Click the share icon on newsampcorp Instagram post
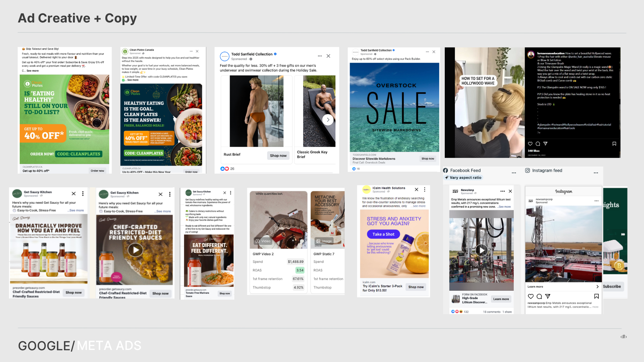 click(x=548, y=296)
